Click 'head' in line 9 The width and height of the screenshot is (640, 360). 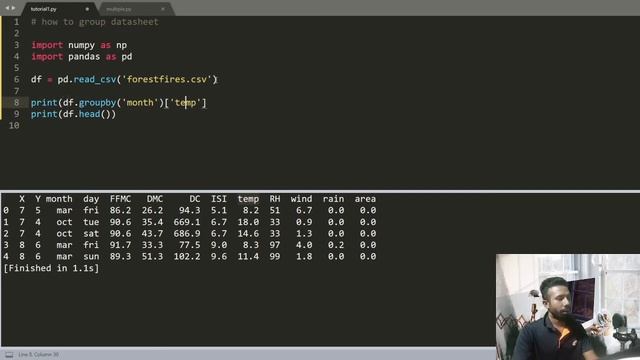89,114
